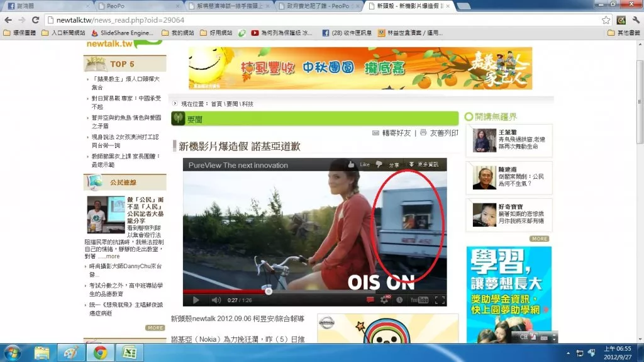Click the newtalk.tw site logo
Screen dimensions: 644x362
pyautogui.click(x=123, y=44)
